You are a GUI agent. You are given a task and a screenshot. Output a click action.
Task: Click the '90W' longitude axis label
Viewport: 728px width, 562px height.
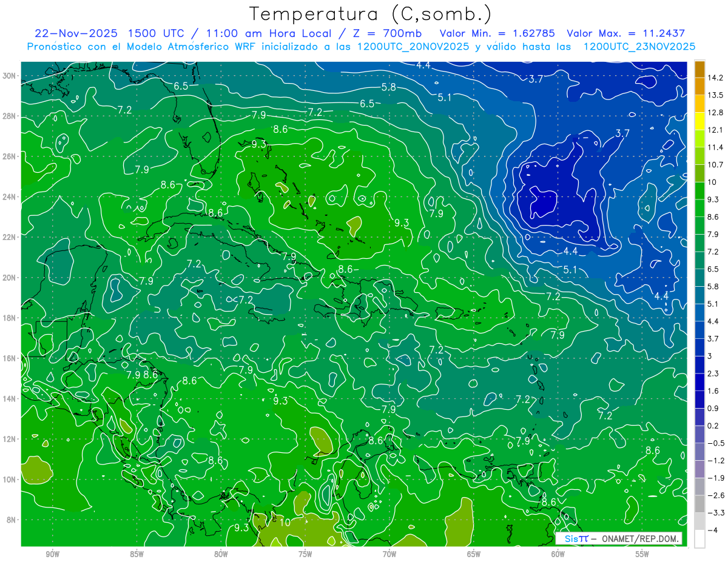click(53, 554)
